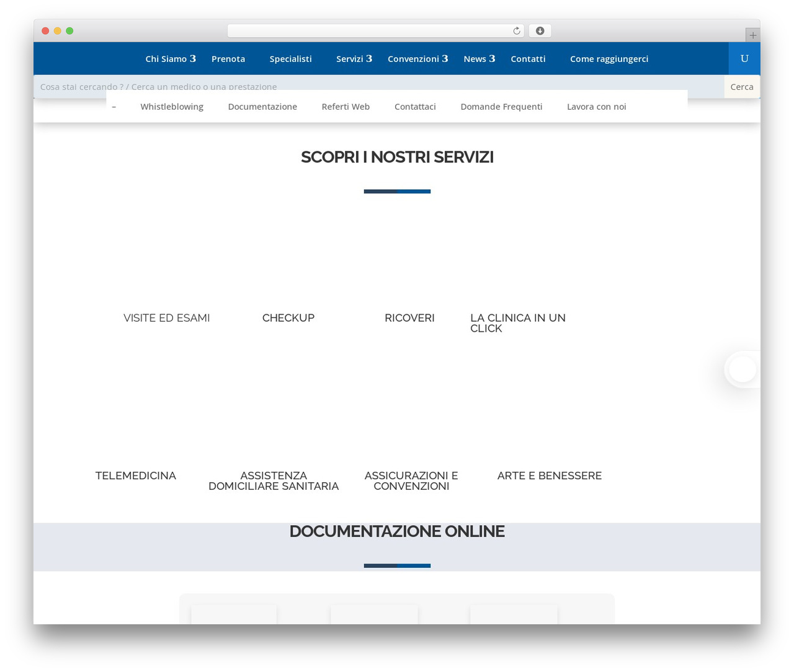Open the Specialisti menu item
This screenshot has height=672, width=794.
tap(291, 59)
